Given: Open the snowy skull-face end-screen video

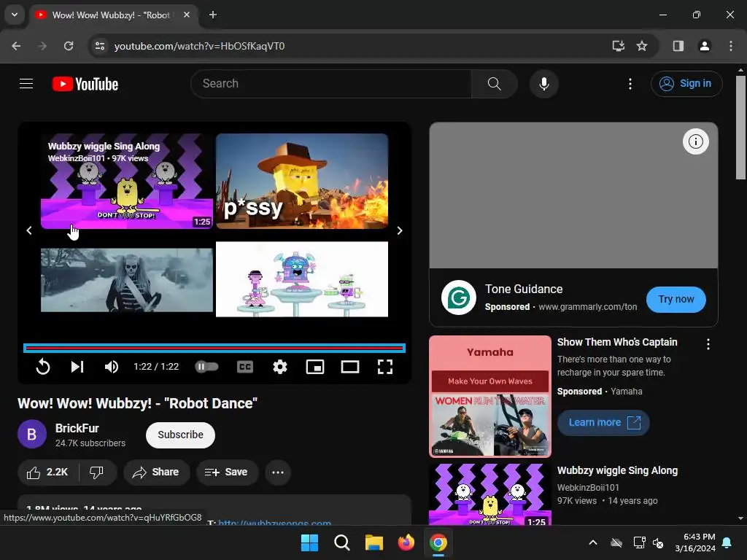Looking at the screenshot, I should [x=127, y=280].
